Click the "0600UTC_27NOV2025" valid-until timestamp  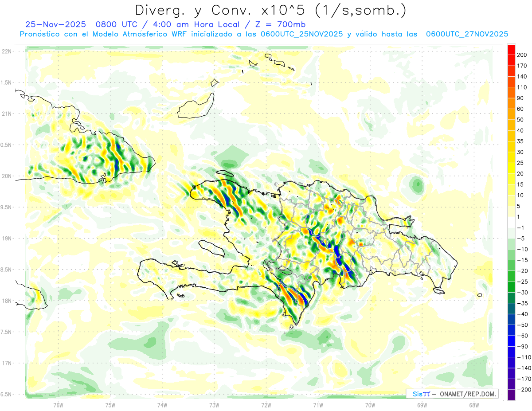click(467, 34)
